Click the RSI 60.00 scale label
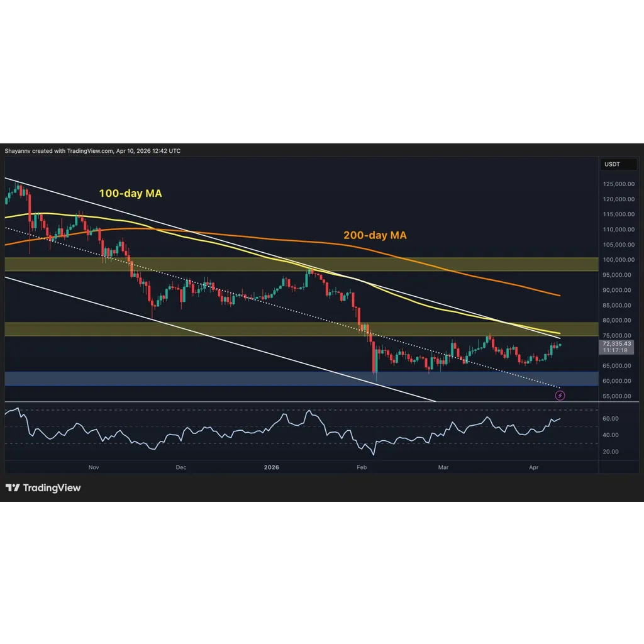 (x=610, y=418)
